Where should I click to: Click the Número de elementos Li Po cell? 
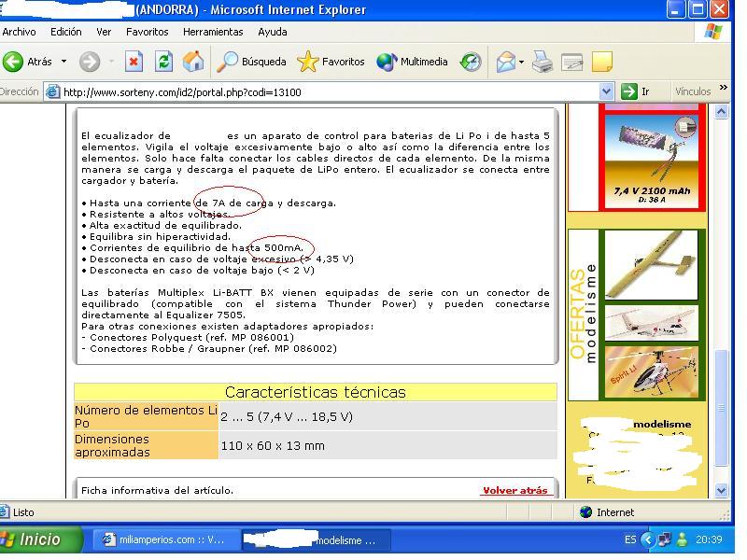click(x=147, y=416)
